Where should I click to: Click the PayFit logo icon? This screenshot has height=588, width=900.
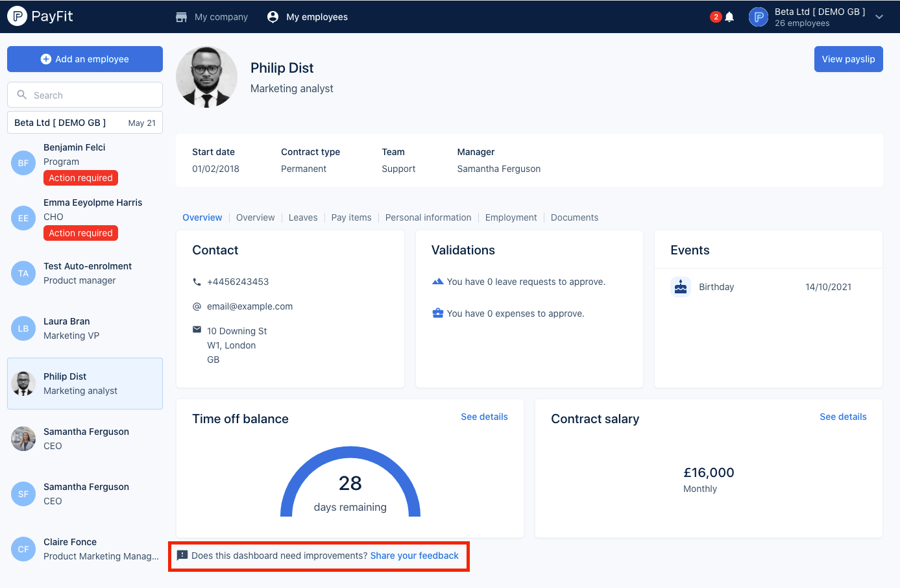pos(17,16)
